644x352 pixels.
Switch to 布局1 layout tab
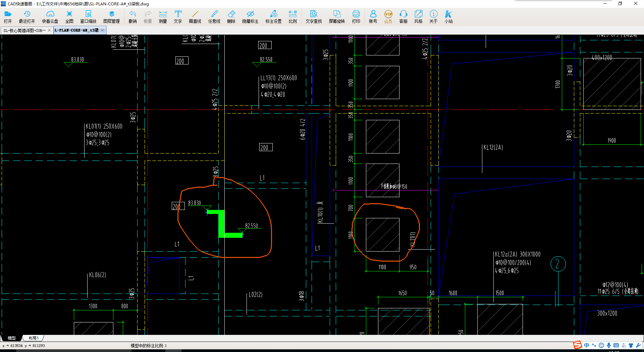[34, 338]
